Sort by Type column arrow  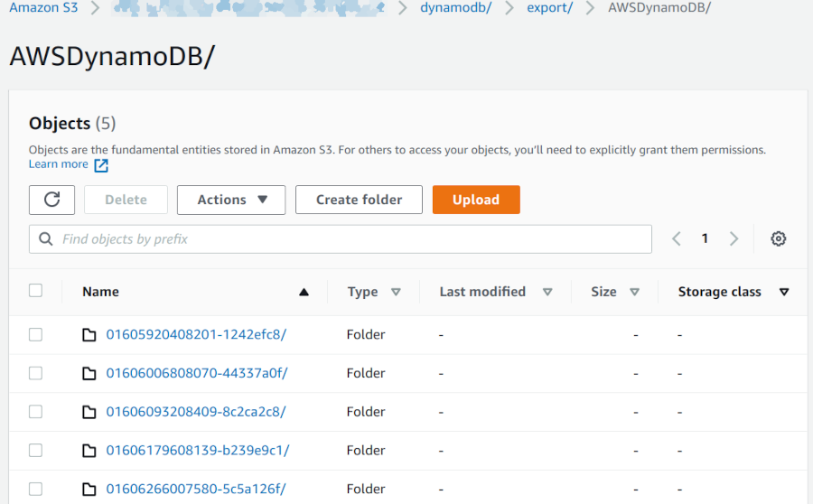coord(397,293)
